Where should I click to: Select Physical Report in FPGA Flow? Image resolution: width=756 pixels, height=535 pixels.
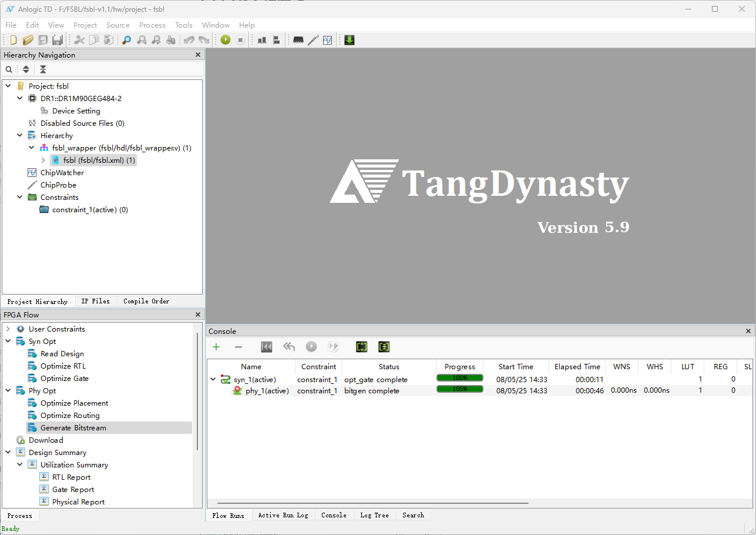[x=78, y=501]
